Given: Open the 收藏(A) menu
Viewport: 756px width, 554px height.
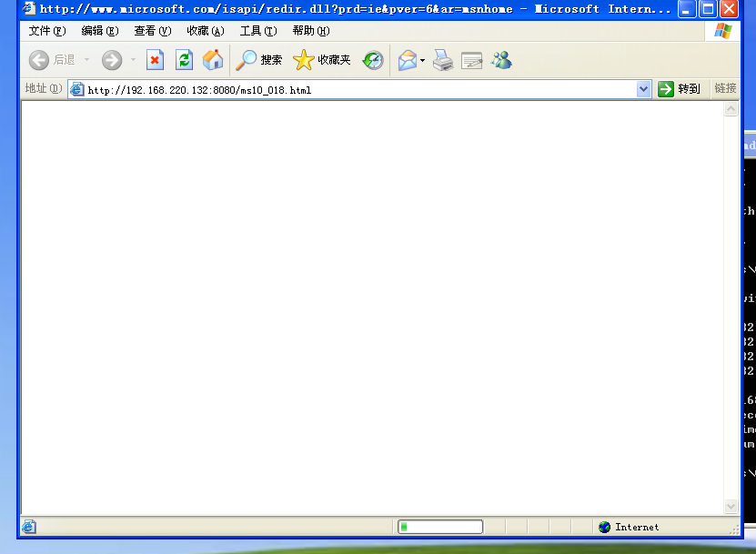Looking at the screenshot, I should tap(206, 31).
